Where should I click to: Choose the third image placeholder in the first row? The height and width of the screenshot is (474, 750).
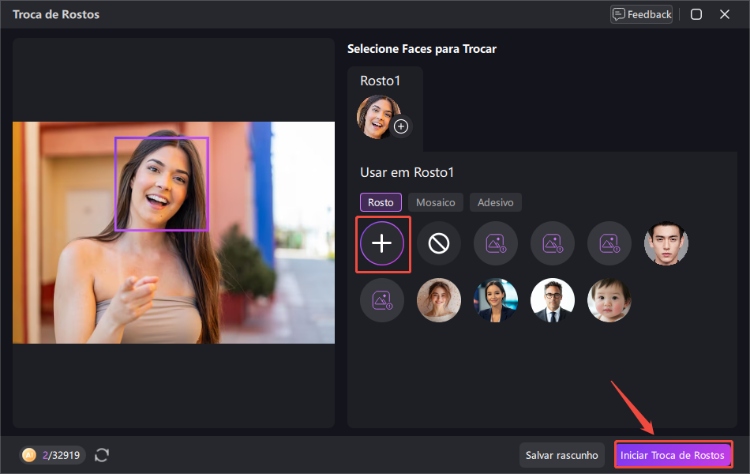click(x=609, y=243)
